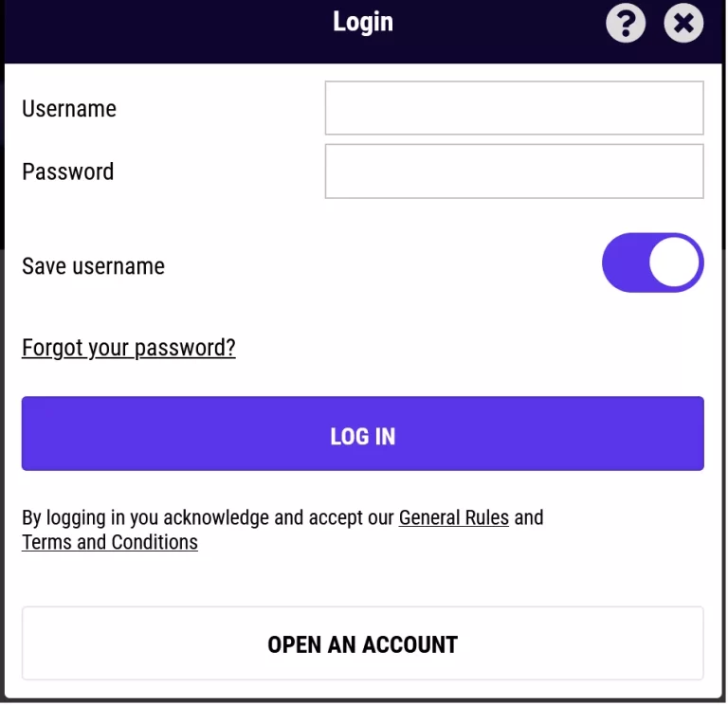
Task: Click the Save username label text
Action: pyautogui.click(x=93, y=266)
